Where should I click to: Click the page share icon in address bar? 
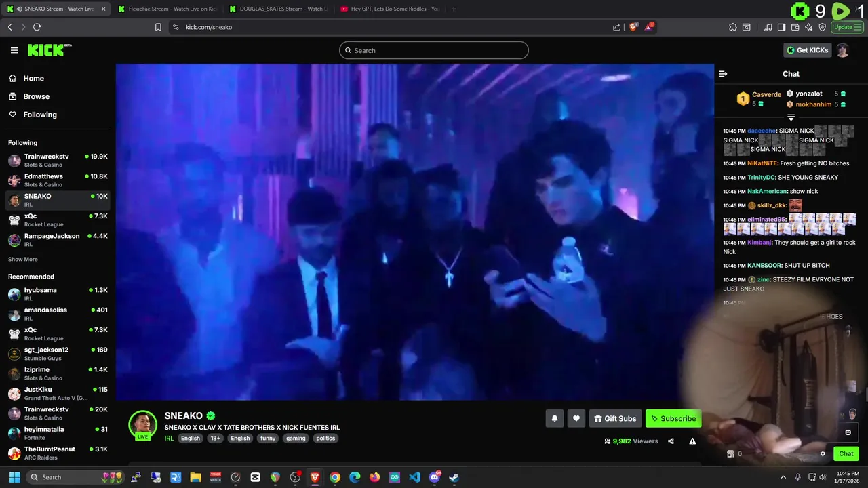pos(616,27)
